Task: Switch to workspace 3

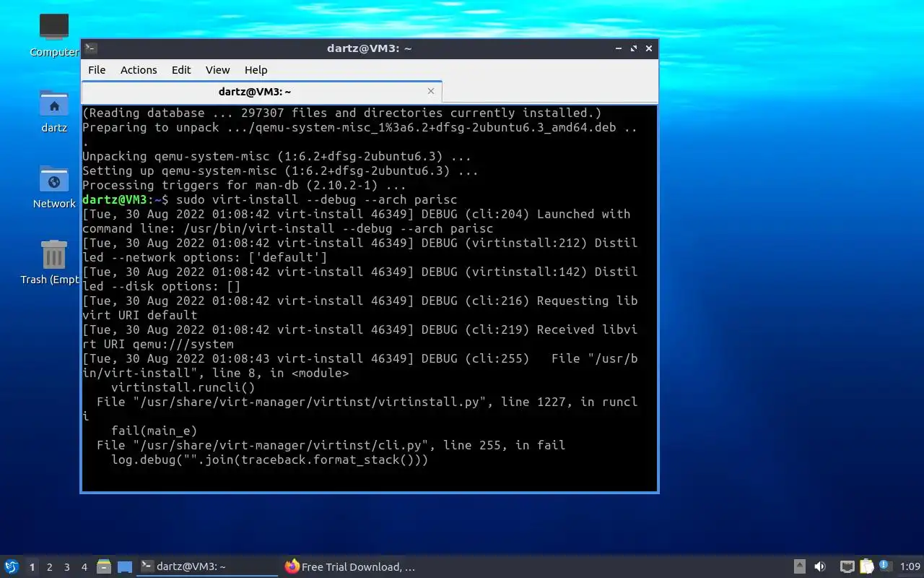Action: [x=66, y=567]
